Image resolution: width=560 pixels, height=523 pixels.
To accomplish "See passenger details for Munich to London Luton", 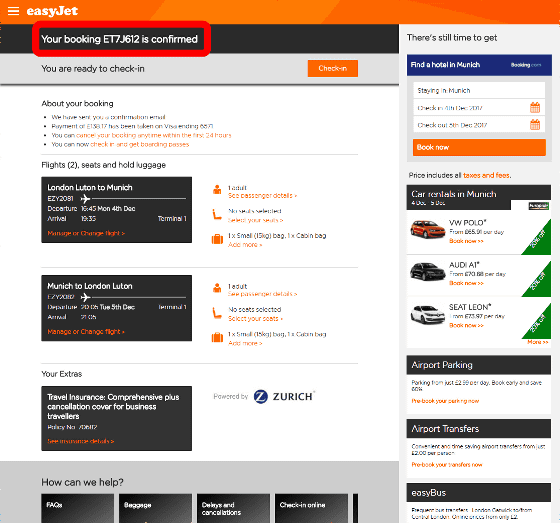I will tap(262, 294).
